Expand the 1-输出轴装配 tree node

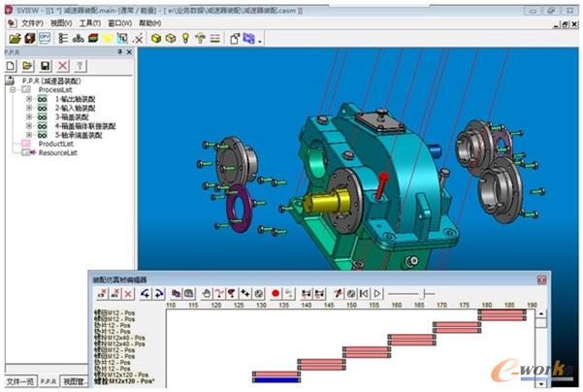pyautogui.click(x=29, y=98)
